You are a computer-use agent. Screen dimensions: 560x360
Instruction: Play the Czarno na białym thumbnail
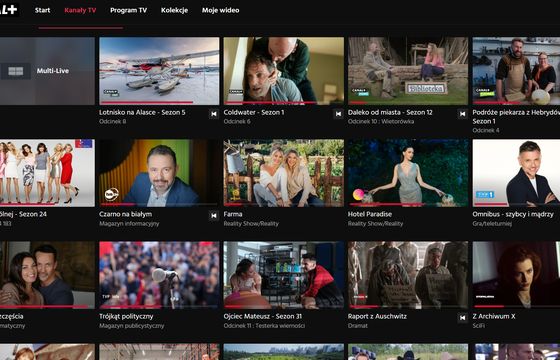[159, 173]
